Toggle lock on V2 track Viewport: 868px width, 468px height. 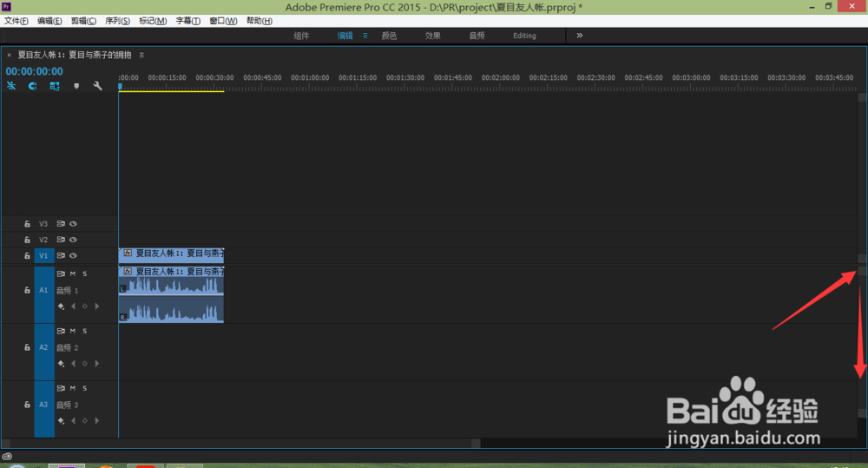coord(27,240)
